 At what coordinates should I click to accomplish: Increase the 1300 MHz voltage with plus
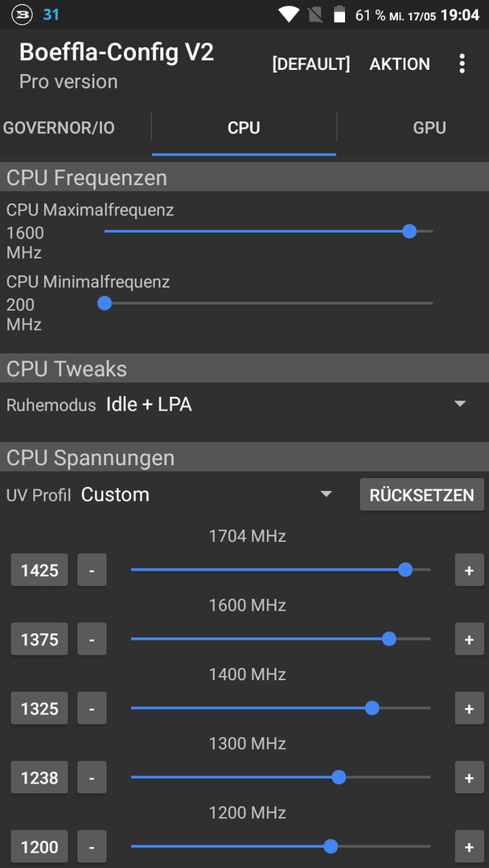pos(469,777)
